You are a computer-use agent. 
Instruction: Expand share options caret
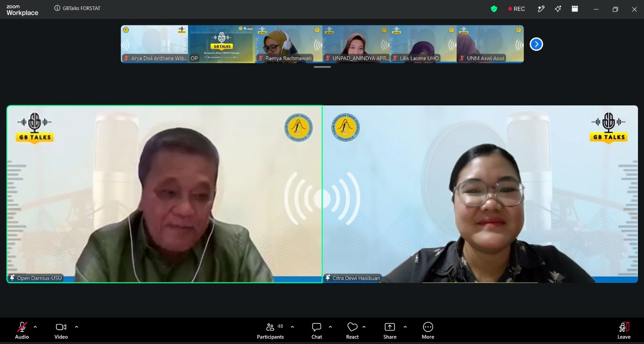click(x=405, y=327)
